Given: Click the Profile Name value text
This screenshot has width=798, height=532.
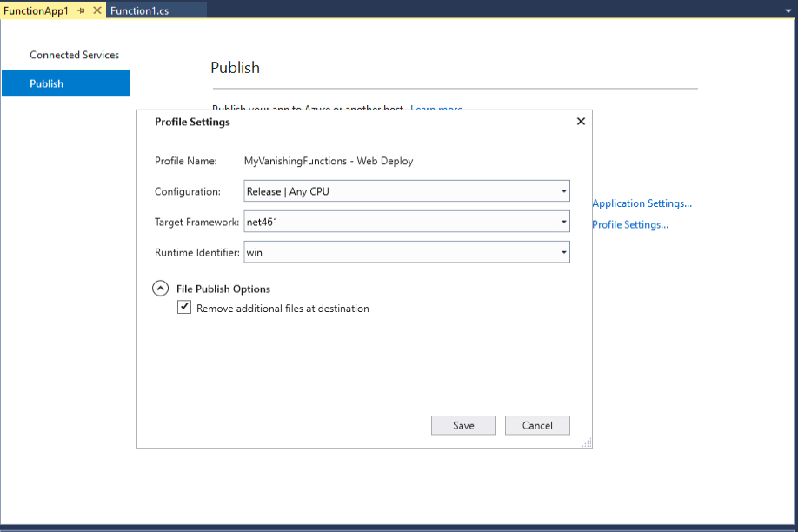Looking at the screenshot, I should tap(329, 161).
